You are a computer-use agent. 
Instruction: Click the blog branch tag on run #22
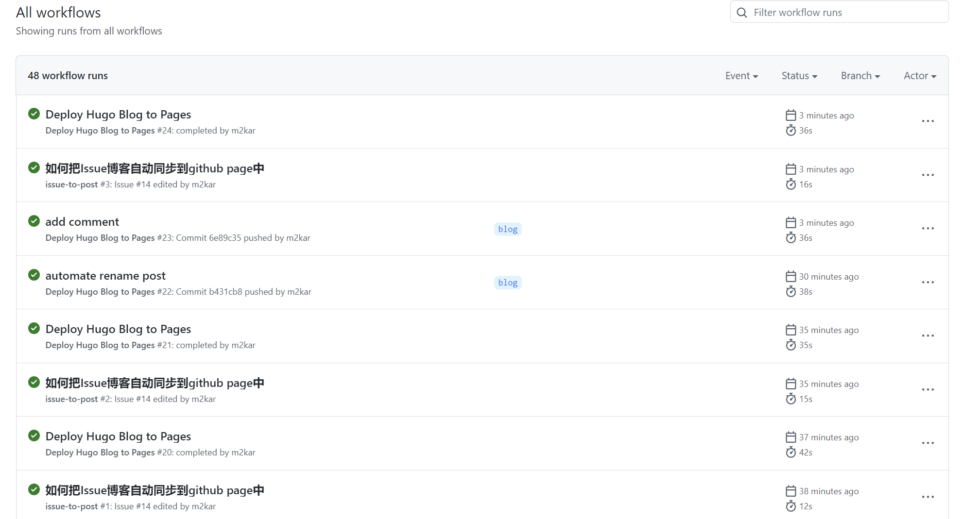point(508,283)
